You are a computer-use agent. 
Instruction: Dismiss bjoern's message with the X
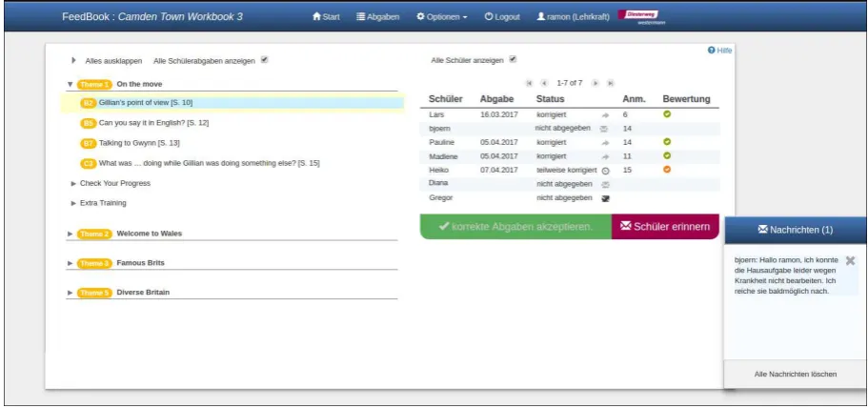tap(850, 260)
